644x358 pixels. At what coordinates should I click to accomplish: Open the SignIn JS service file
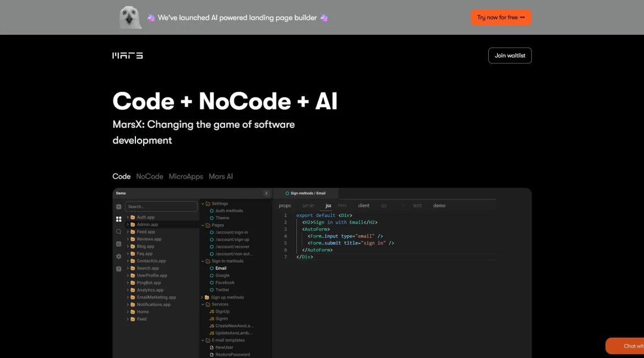219,318
